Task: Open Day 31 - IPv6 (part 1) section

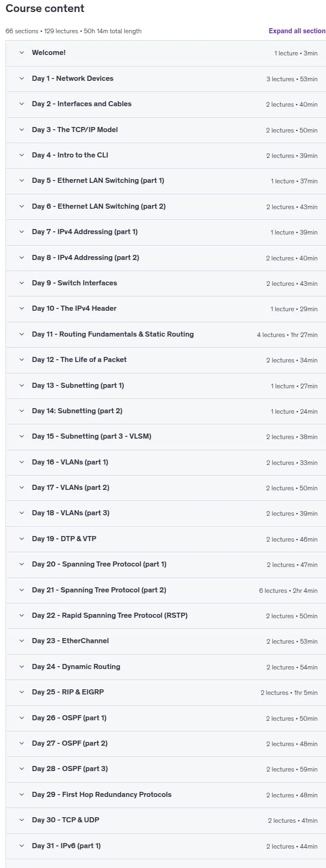Action: (x=166, y=846)
